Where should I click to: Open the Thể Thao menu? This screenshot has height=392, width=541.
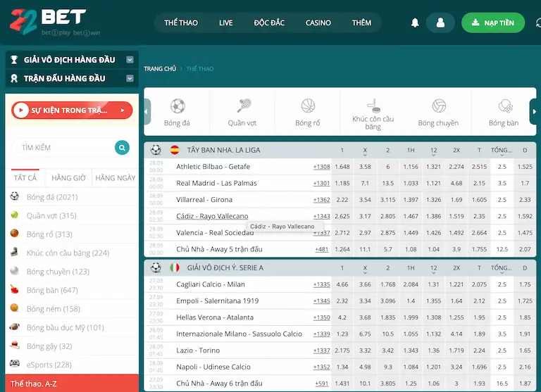181,23
